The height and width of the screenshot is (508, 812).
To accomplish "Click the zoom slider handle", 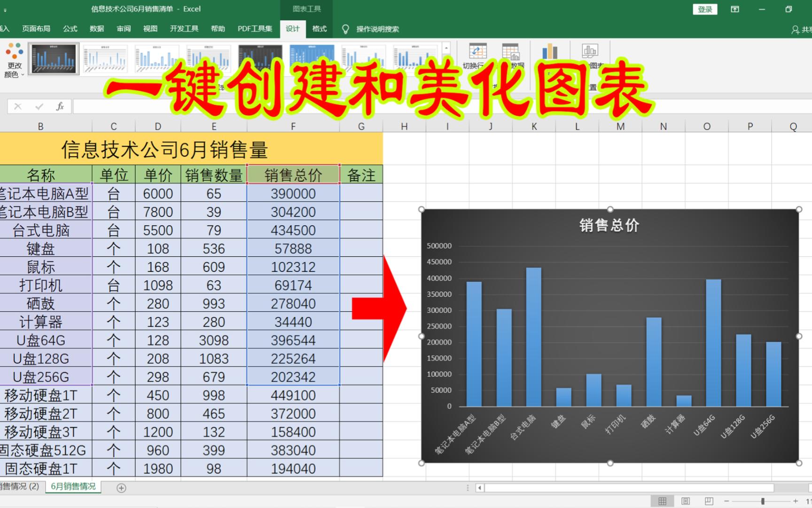I will tap(763, 501).
